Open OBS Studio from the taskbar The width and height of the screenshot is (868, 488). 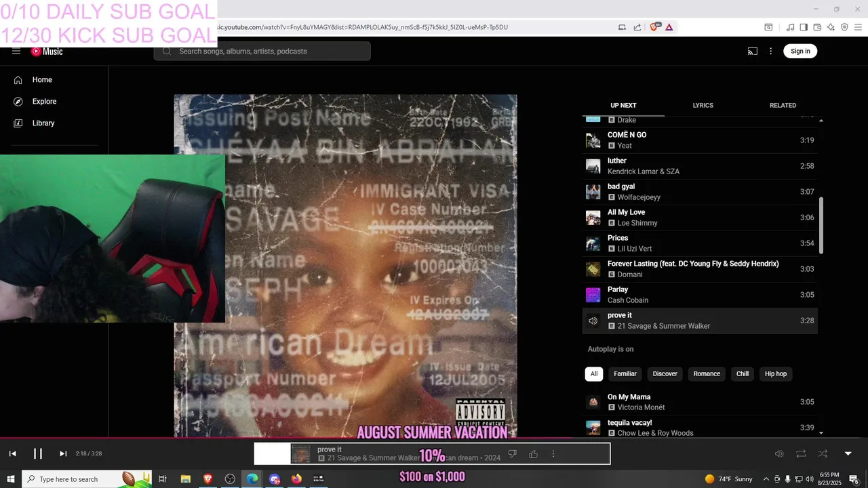point(230,479)
